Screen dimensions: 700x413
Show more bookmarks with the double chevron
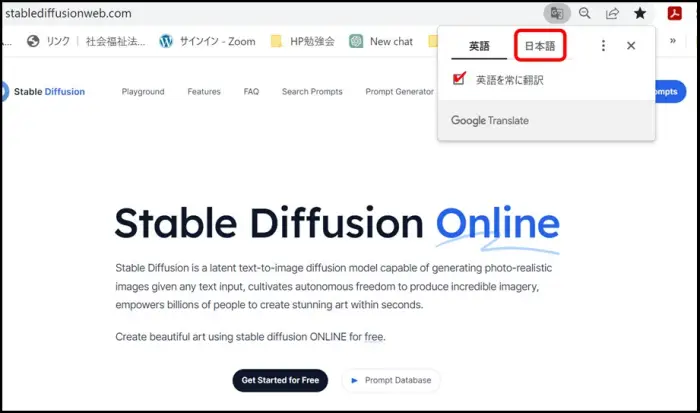(x=673, y=41)
